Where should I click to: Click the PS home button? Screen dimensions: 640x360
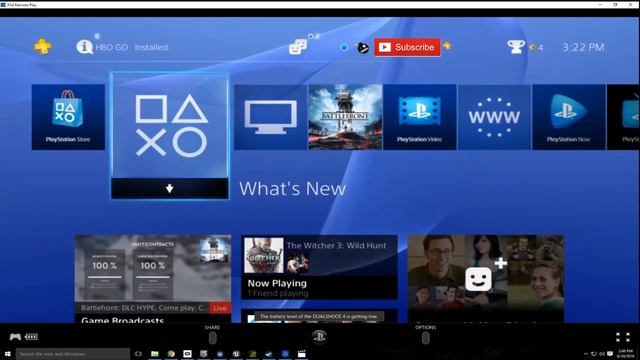pos(319,337)
